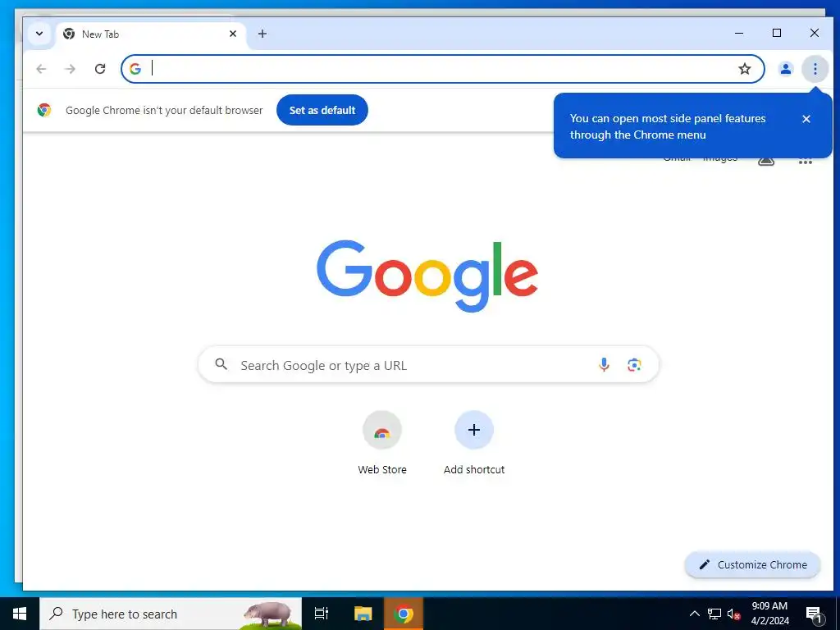Open the notification center icon

(x=814, y=614)
